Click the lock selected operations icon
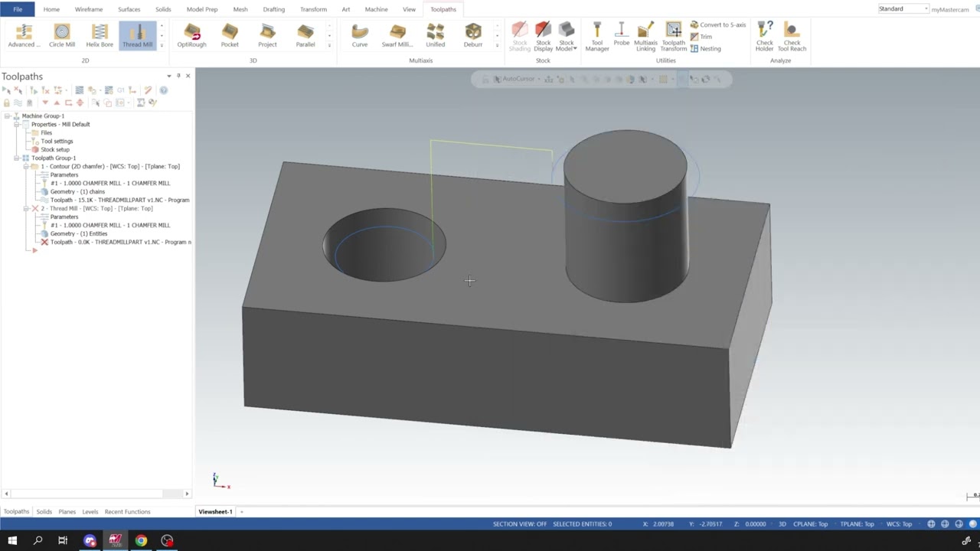980x551 pixels. tap(7, 103)
